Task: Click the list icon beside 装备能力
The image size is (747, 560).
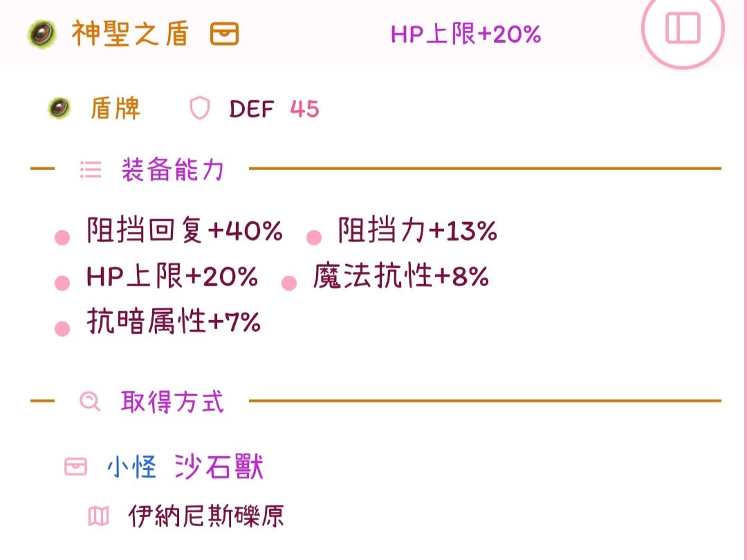Action: pos(91,169)
